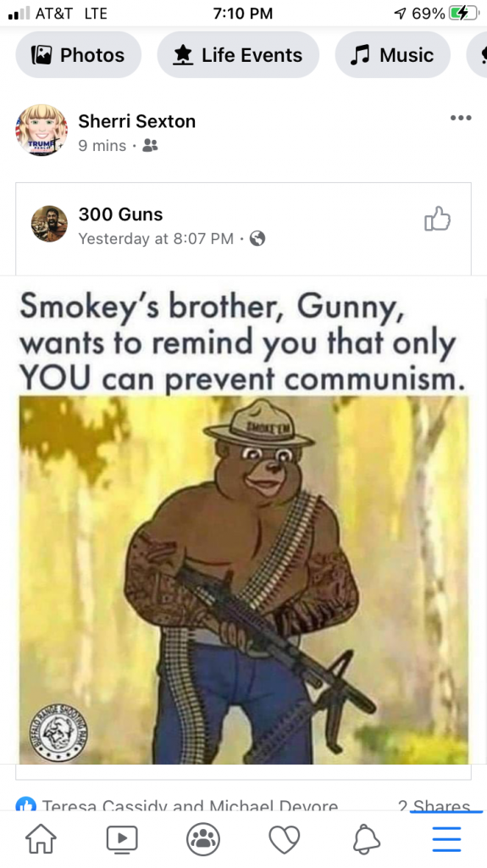Tap Sherri Sexton's profile picture
Image resolution: width=487 pixels, height=868 pixels.
click(41, 130)
